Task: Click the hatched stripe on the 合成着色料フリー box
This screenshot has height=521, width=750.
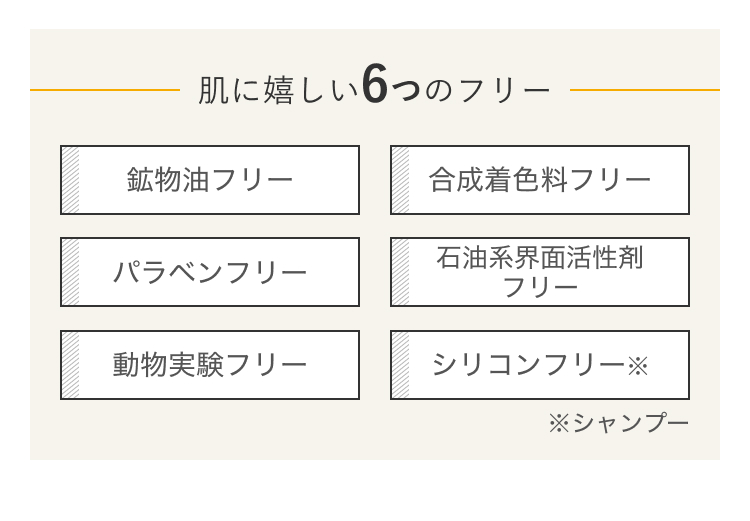Action: click(x=401, y=180)
